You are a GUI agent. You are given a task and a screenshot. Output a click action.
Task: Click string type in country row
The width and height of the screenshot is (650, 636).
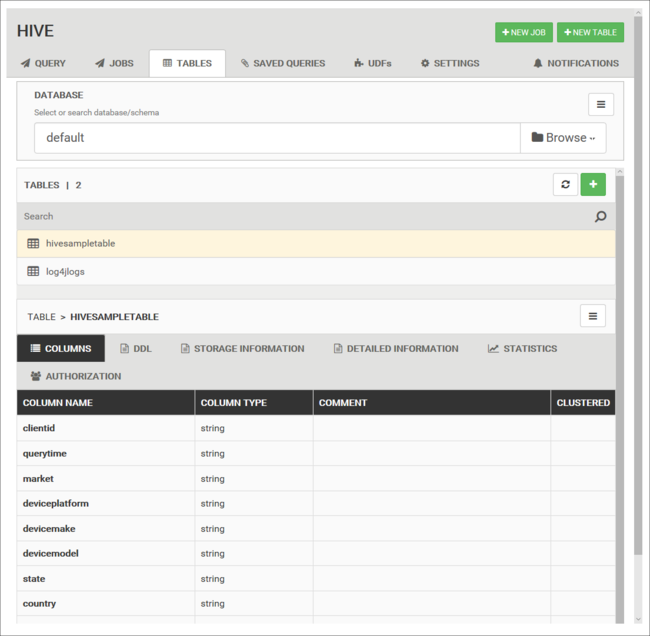pyautogui.click(x=213, y=604)
